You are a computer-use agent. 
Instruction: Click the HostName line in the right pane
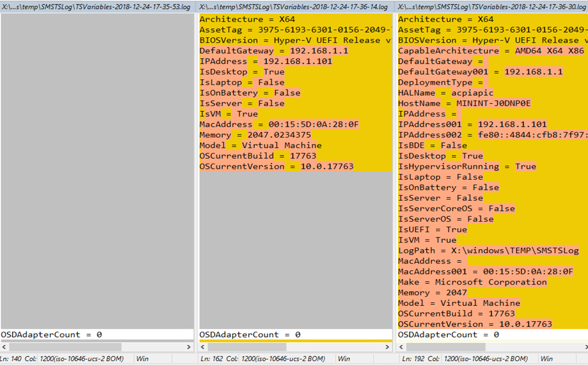464,103
